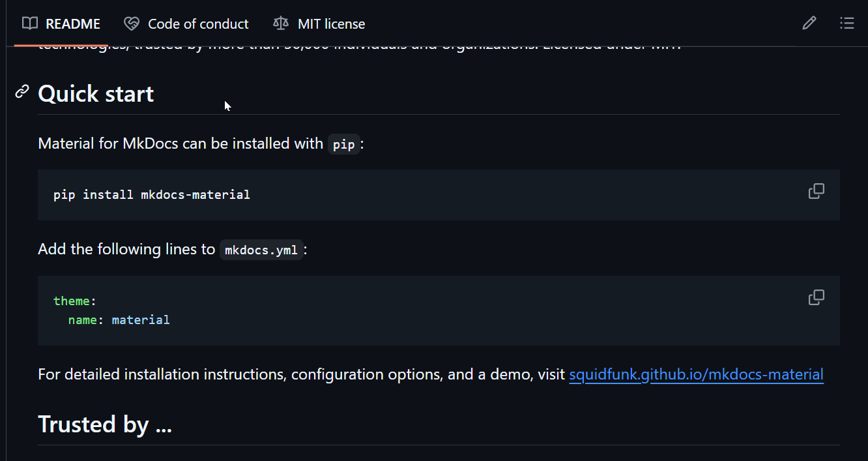This screenshot has height=461, width=868.
Task: Click the pencil icon to edit README
Action: pos(809,23)
